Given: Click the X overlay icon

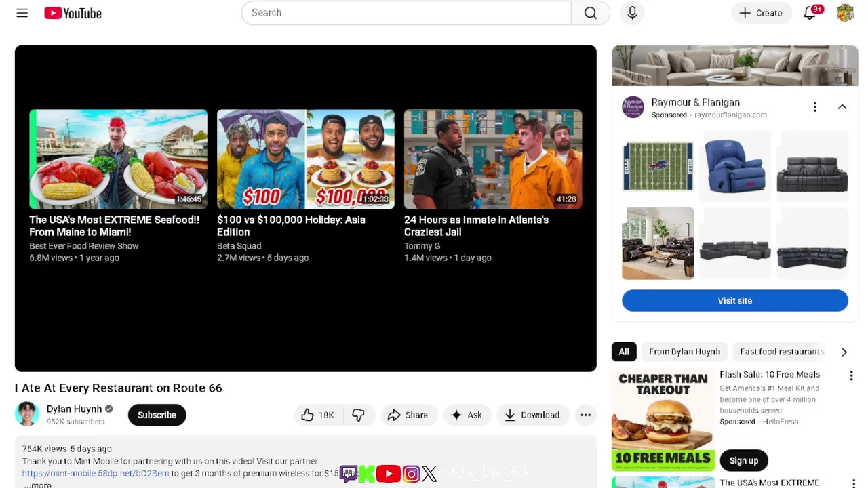Looking at the screenshot, I should coord(429,473).
